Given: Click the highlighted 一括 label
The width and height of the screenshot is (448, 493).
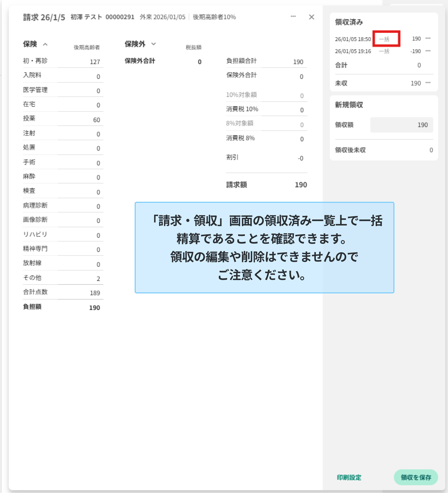Looking at the screenshot, I should click(384, 39).
